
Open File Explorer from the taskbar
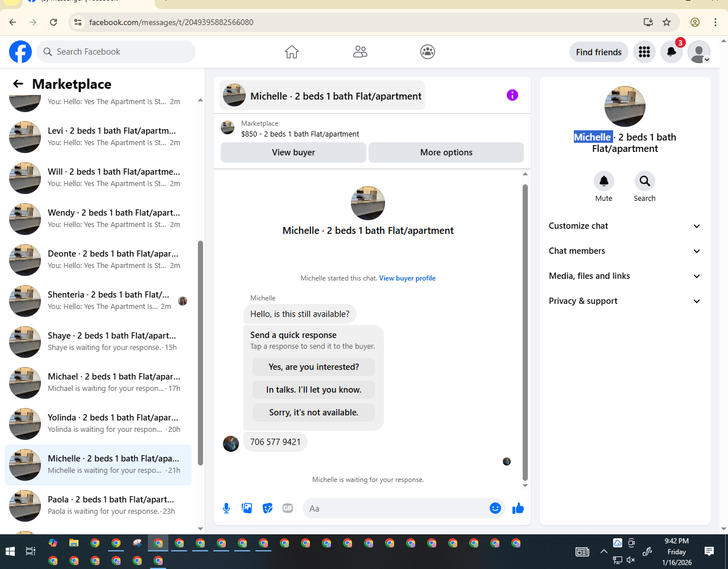pos(73,543)
